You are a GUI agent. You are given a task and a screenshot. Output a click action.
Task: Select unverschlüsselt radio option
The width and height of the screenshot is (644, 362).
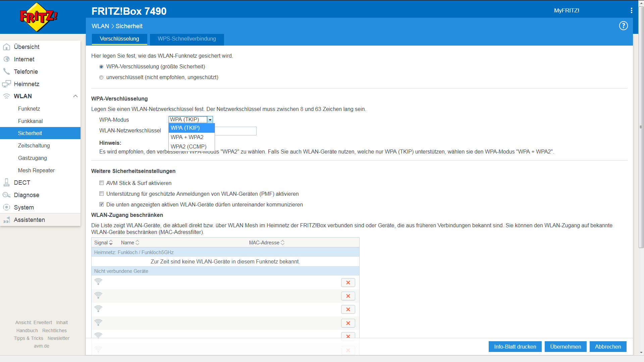[x=101, y=77]
